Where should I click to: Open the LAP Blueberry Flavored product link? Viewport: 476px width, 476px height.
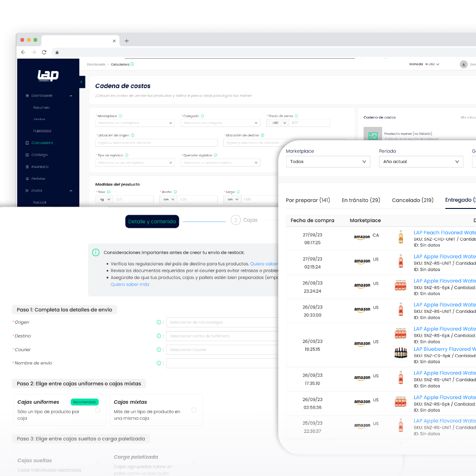445,349
